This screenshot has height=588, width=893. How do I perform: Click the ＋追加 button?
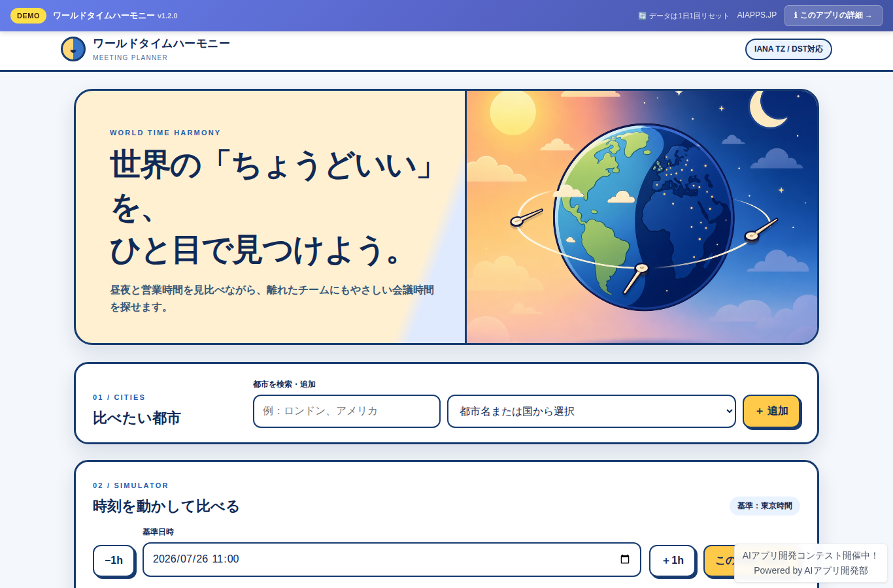click(771, 411)
